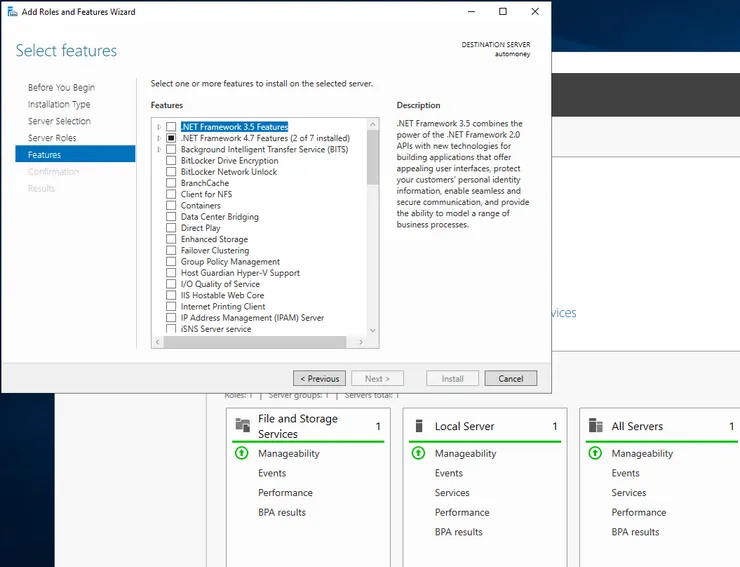Select IP Address Management (IPAM) Server label
Image resolution: width=740 pixels, height=567 pixels.
click(x=252, y=318)
